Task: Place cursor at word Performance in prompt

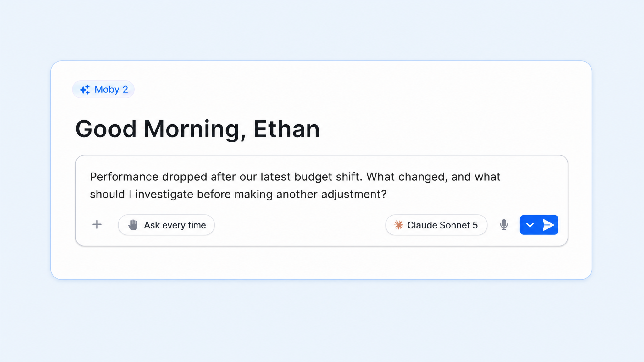Action: [x=124, y=177]
